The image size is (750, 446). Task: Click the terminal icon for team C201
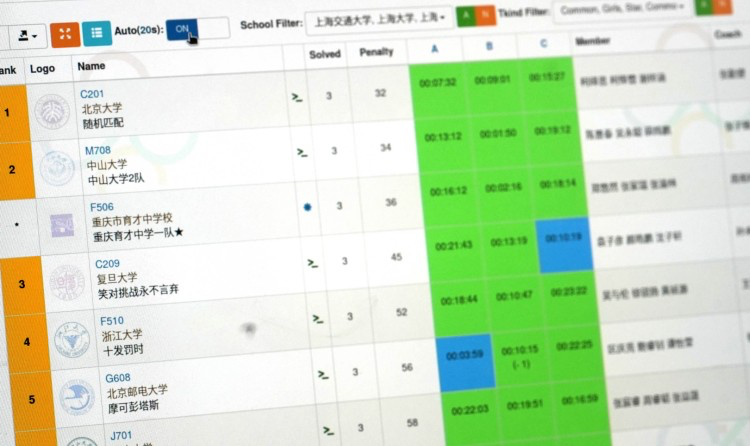pos(296,97)
